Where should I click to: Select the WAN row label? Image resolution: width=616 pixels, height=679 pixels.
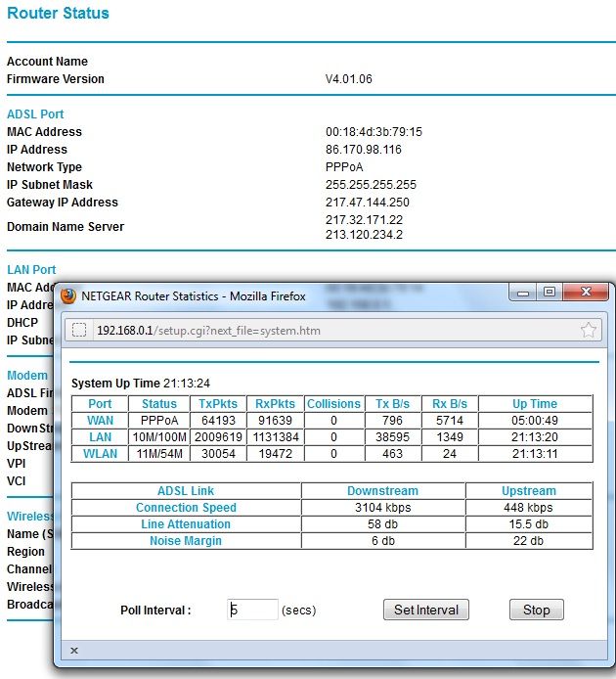pyautogui.click(x=100, y=421)
